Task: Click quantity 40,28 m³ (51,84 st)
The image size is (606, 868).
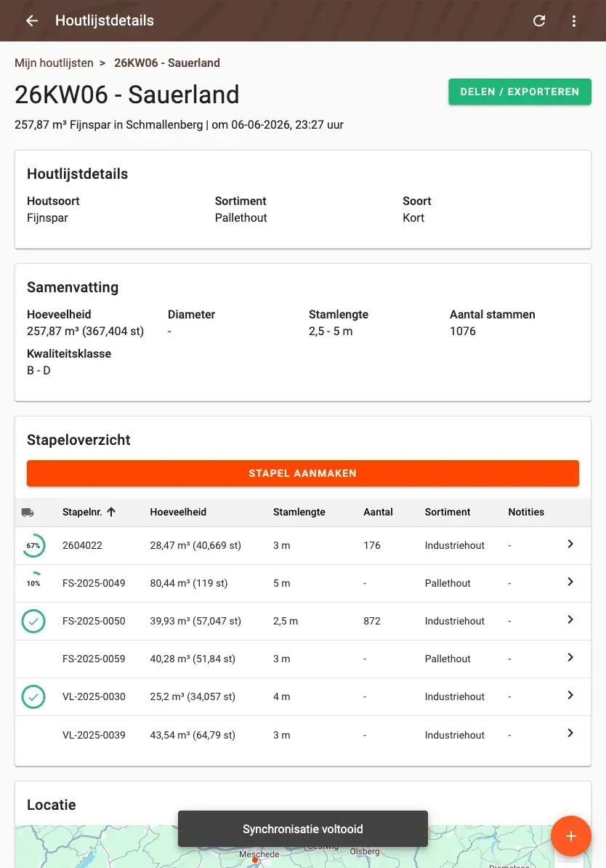Action: [193, 659]
